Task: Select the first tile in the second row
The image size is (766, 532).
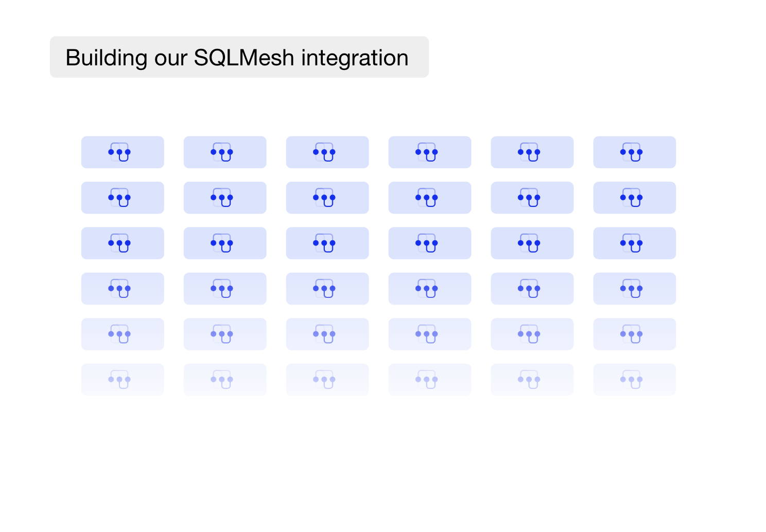Action: click(123, 198)
